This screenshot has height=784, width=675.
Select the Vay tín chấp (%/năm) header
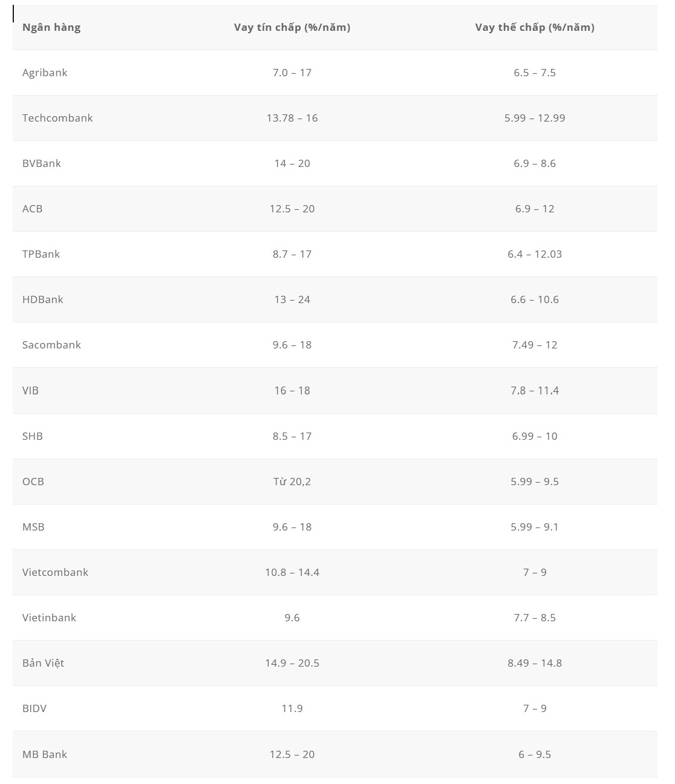point(292,27)
